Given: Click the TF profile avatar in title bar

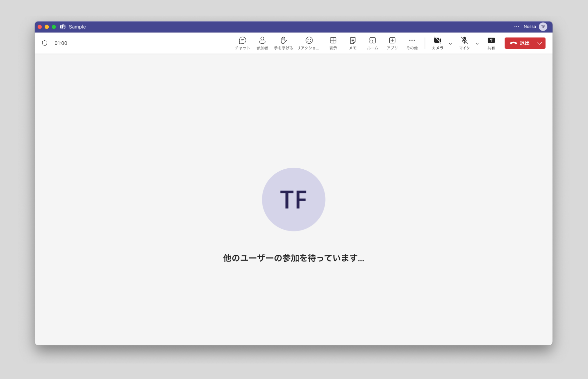Looking at the screenshot, I should click(x=543, y=27).
